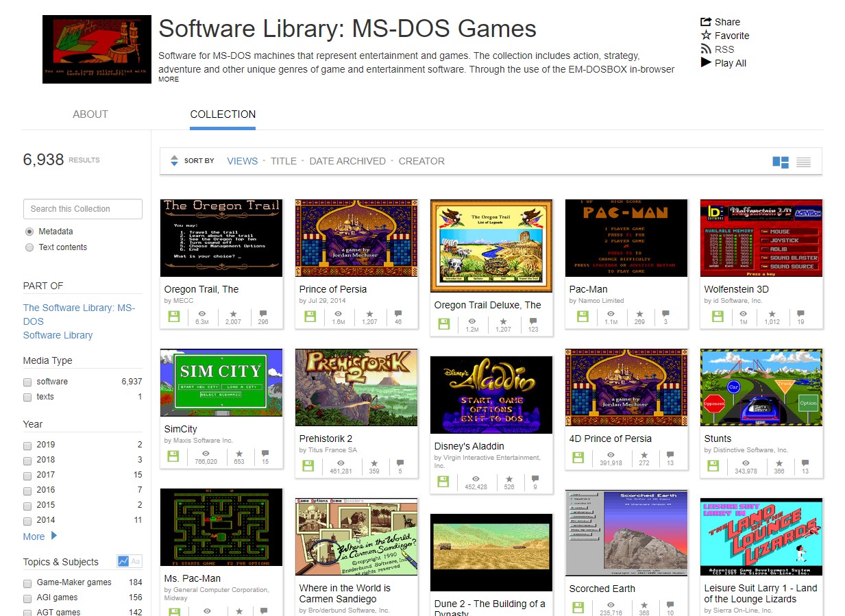Click the Search this Collection field
Screen dimensions: 845x616
83,209
